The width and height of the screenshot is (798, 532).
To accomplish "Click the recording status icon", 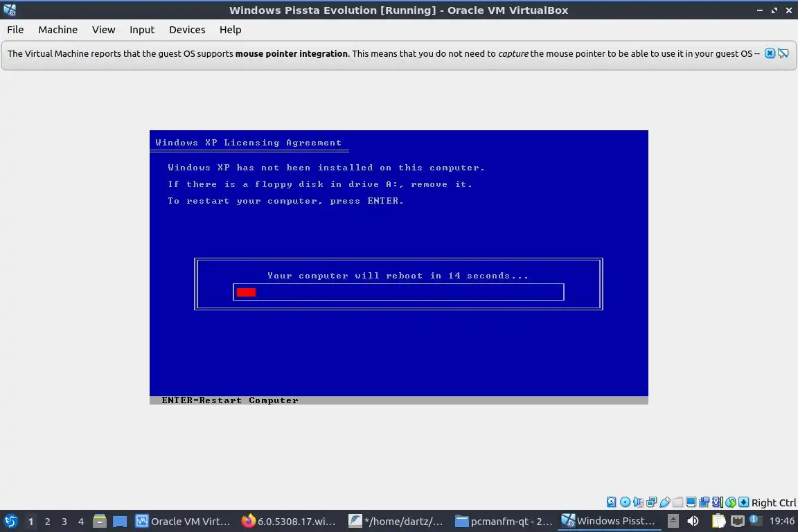I will (704, 502).
